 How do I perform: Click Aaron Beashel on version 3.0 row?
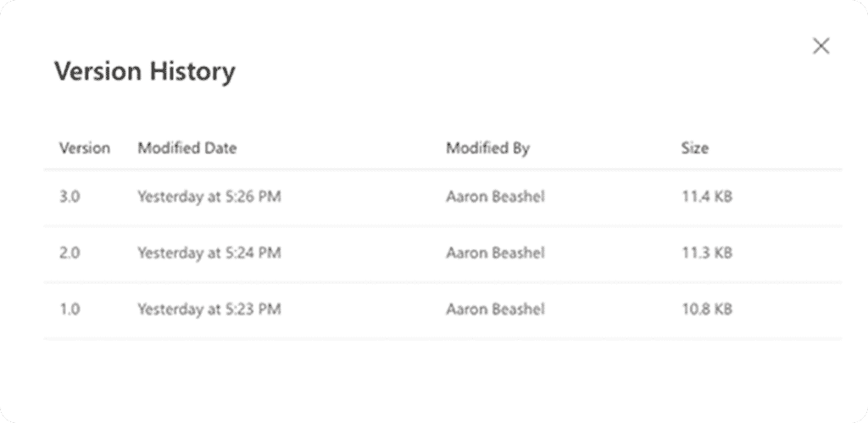tap(495, 198)
